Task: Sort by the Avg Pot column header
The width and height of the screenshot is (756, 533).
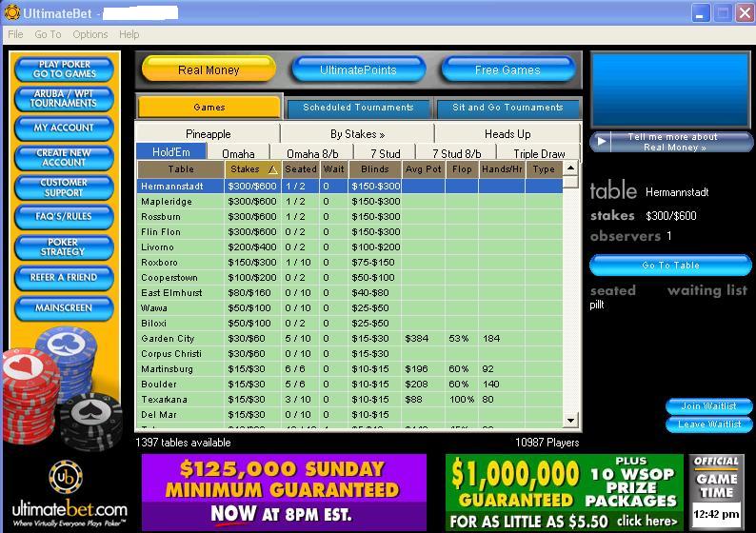Action: [424, 169]
